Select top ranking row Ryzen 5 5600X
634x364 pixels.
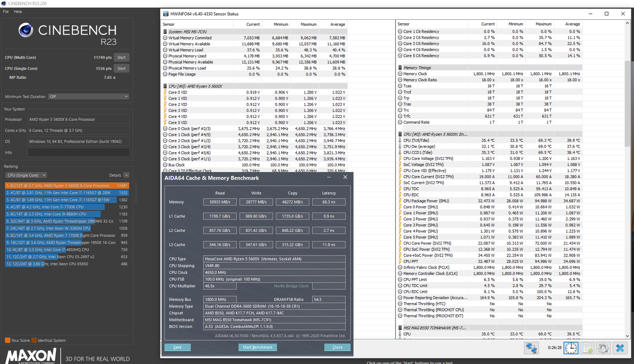tap(67, 185)
